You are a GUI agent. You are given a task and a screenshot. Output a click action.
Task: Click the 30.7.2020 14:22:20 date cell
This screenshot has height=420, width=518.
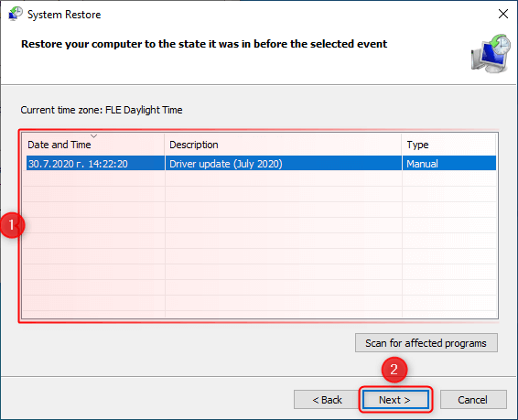click(78, 164)
